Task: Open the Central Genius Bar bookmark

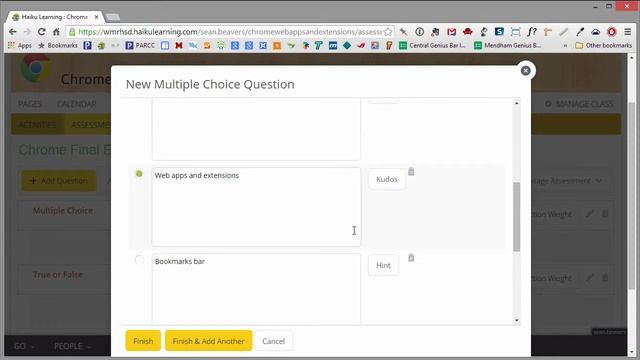Action: pyautogui.click(x=433, y=45)
